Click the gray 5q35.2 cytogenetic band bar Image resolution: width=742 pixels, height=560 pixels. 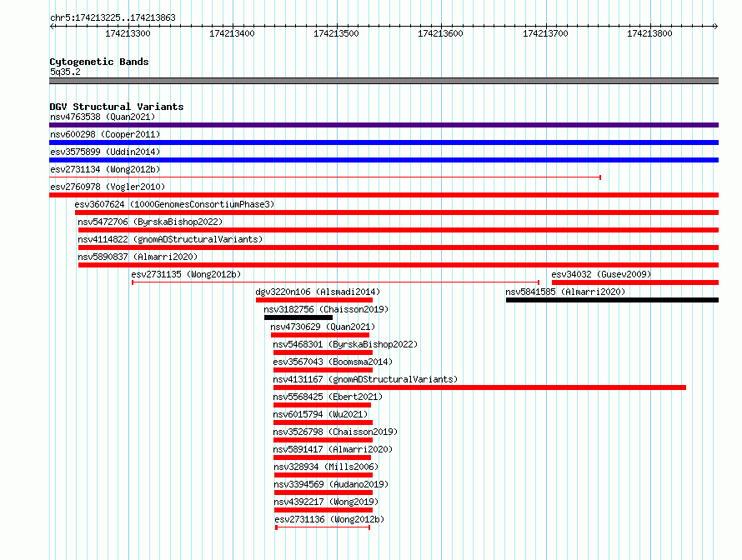[x=384, y=81]
